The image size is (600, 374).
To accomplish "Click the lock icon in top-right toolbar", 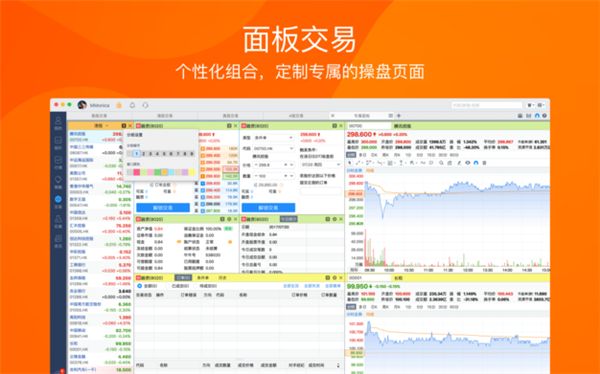I will (x=520, y=116).
